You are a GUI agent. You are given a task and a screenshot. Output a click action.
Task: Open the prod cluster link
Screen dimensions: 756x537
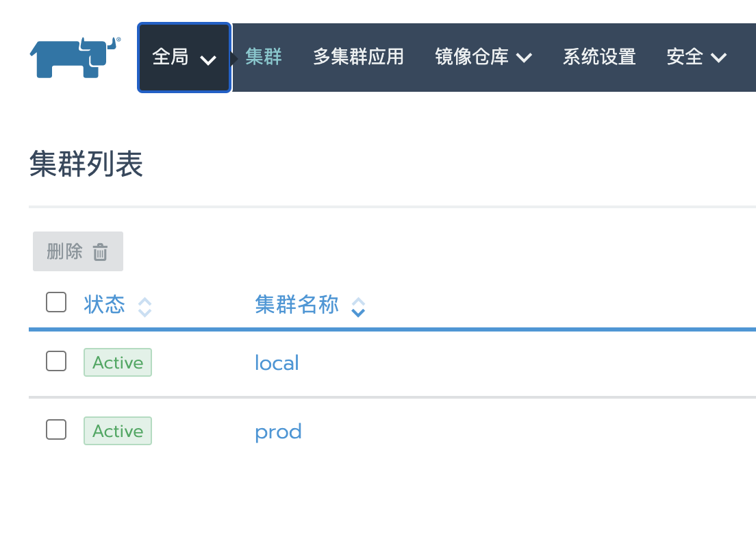[x=278, y=432]
